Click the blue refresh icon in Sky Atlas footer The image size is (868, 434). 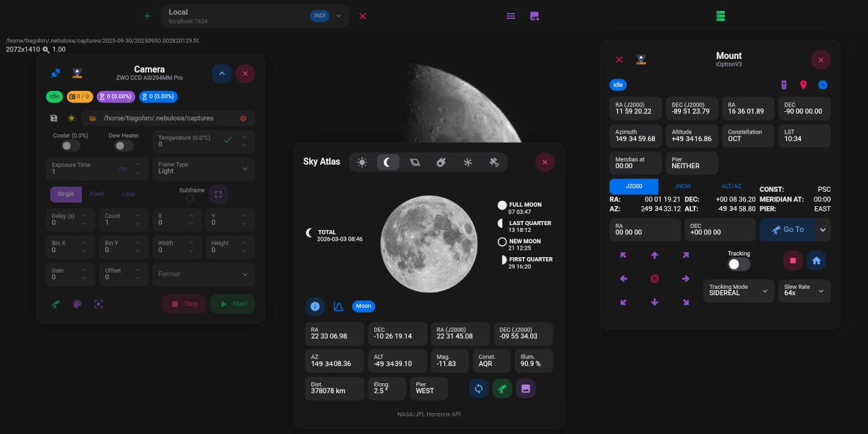[x=479, y=388]
